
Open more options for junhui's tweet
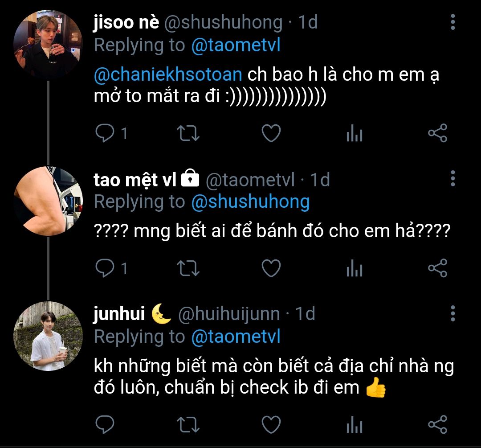click(x=452, y=313)
